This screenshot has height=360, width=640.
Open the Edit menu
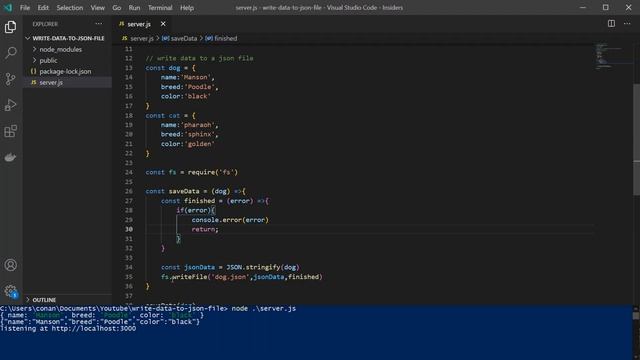[43, 8]
